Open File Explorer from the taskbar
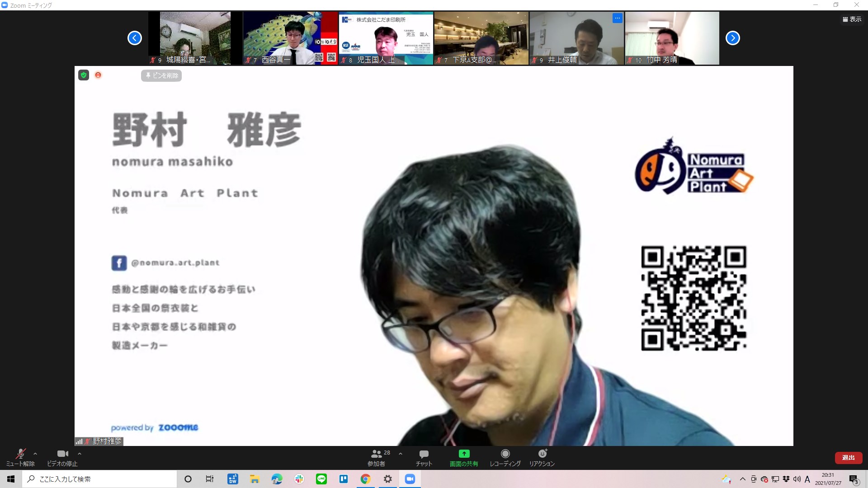 [255, 479]
